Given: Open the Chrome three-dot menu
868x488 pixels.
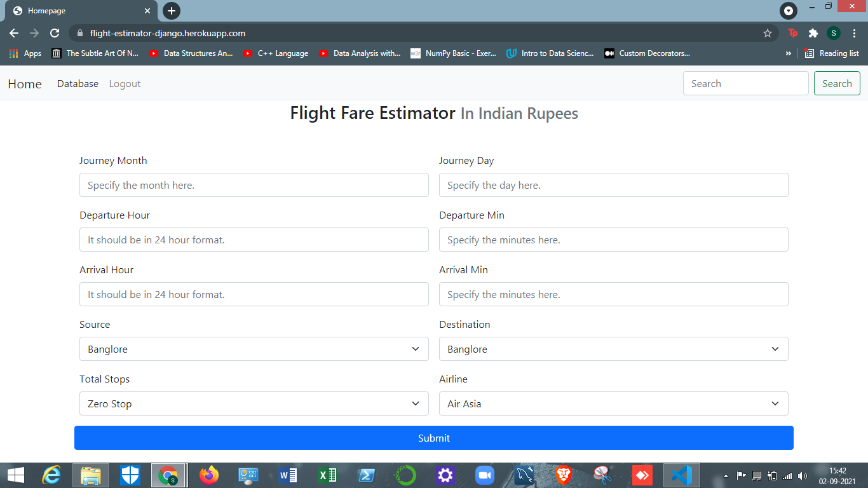Looking at the screenshot, I should [853, 33].
